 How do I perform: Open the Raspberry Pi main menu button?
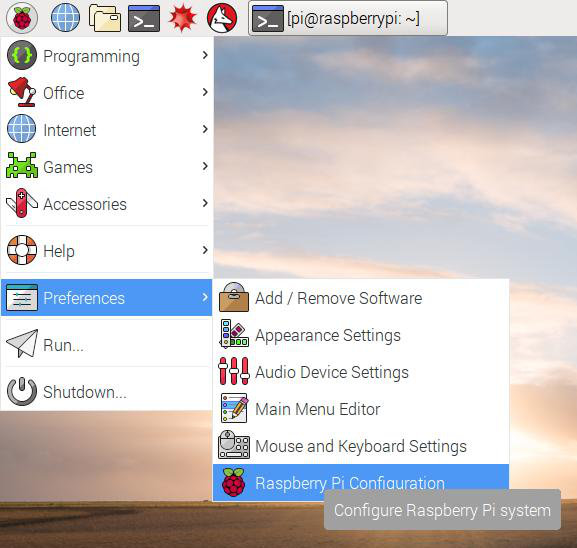pos(22,18)
